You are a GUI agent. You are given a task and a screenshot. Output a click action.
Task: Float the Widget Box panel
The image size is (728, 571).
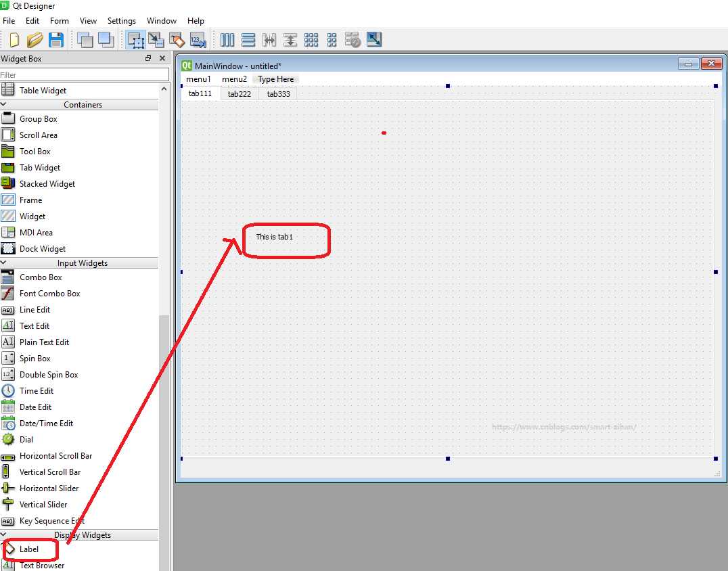click(148, 58)
